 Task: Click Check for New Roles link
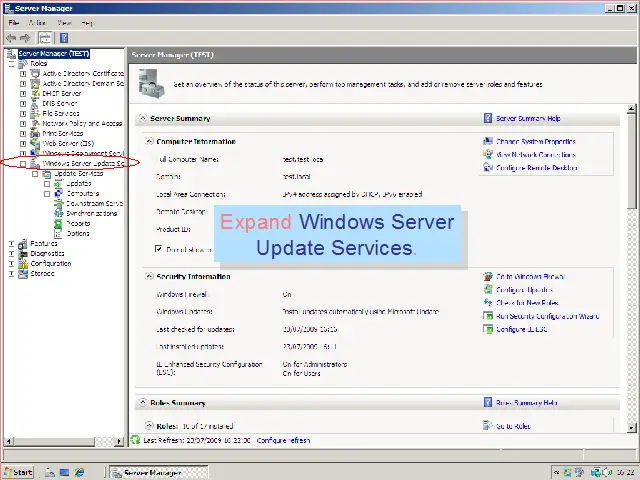tap(527, 303)
